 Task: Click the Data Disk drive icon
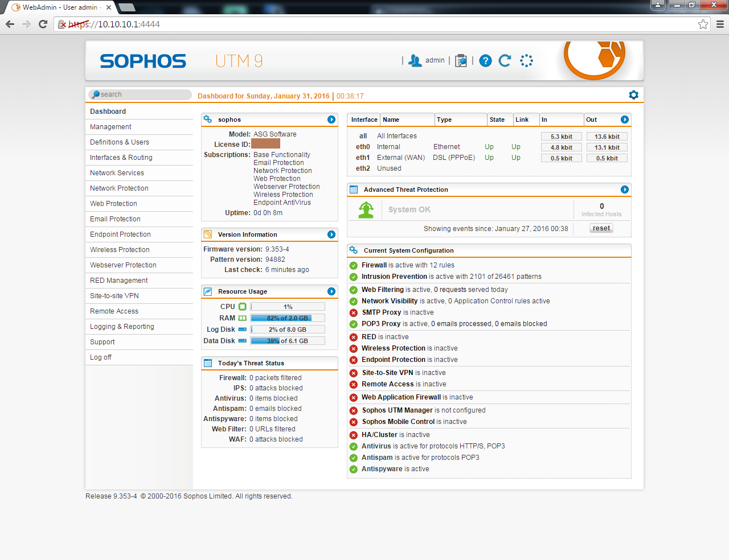(x=243, y=341)
